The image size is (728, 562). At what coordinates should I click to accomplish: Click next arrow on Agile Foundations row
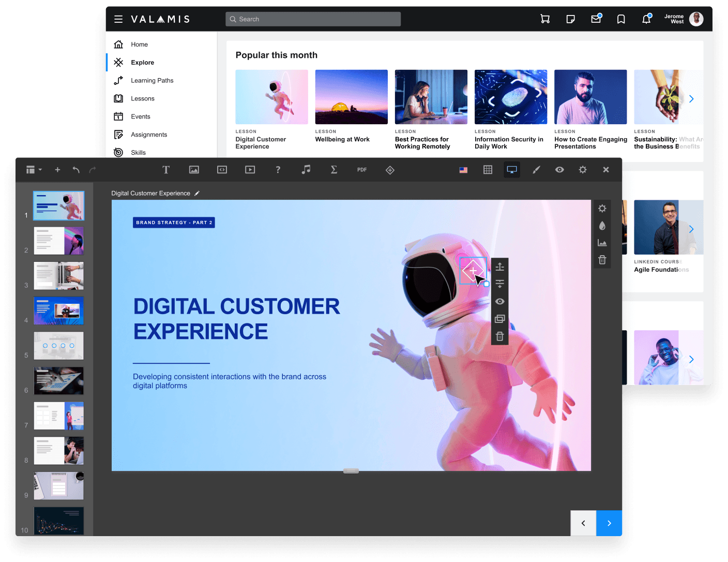coord(691,229)
